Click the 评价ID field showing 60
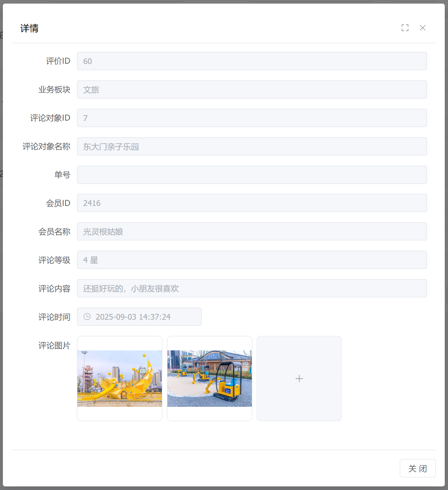448x490 pixels. tap(252, 61)
